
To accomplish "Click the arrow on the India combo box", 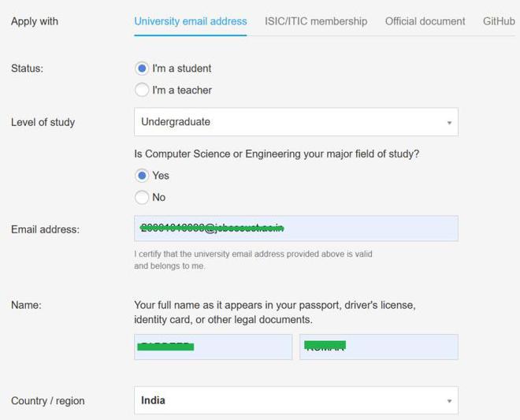I will tap(449, 401).
